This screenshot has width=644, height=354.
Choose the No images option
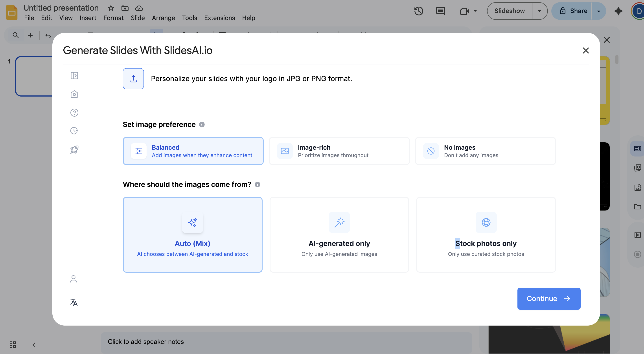[x=485, y=151]
